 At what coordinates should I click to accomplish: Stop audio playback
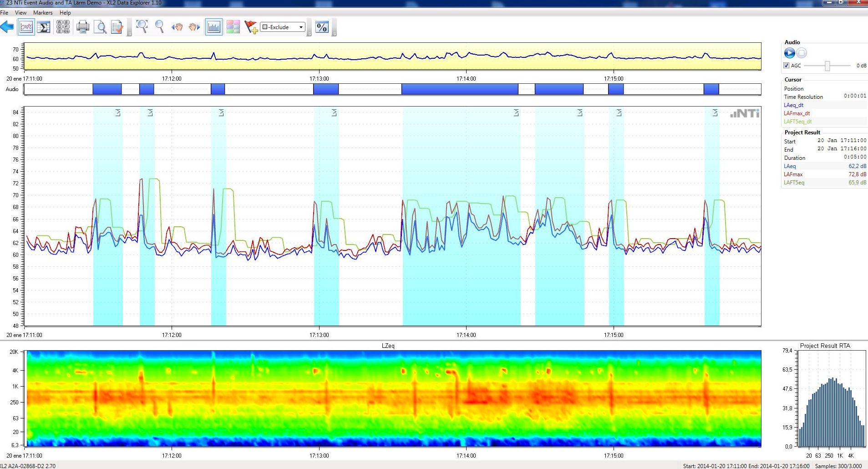[802, 53]
